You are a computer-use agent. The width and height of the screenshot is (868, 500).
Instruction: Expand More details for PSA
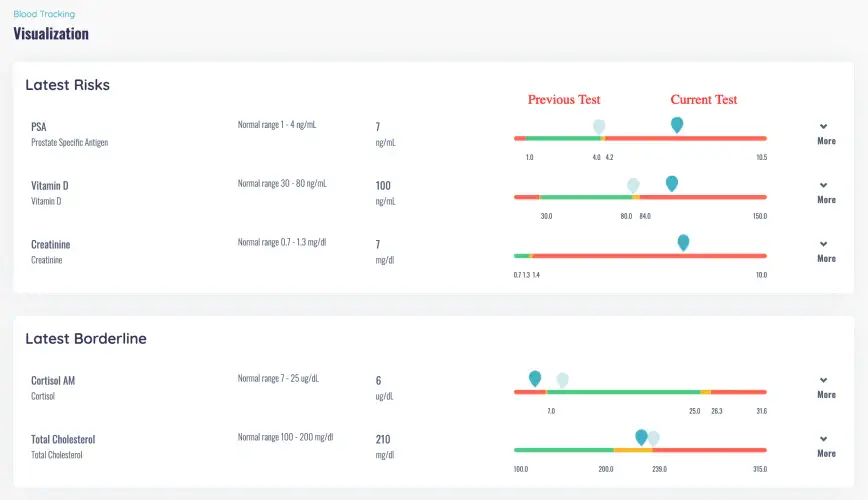click(825, 134)
